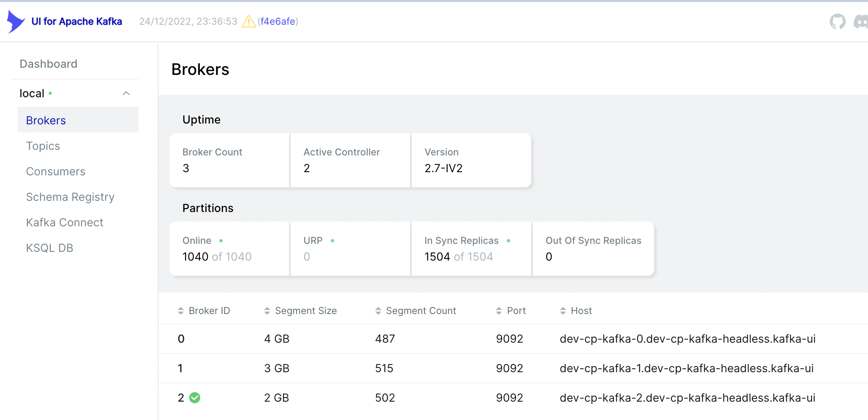Open Consumers in the sidebar

pyautogui.click(x=56, y=171)
